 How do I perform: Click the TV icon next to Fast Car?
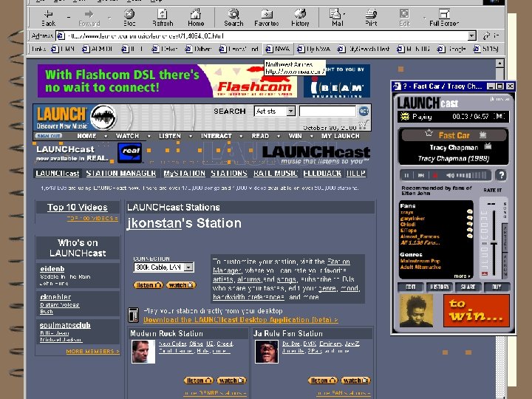[482, 135]
